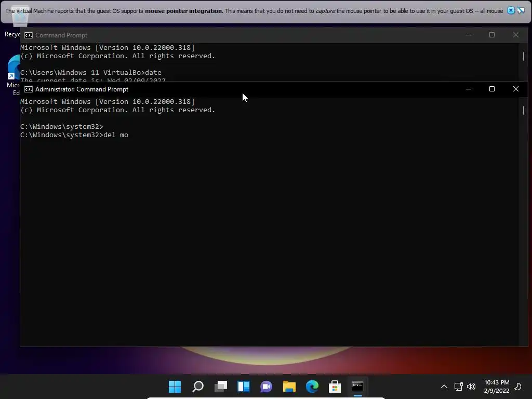This screenshot has width=532, height=399.
Task: Launch Teams Chat from taskbar
Action: tap(267, 387)
